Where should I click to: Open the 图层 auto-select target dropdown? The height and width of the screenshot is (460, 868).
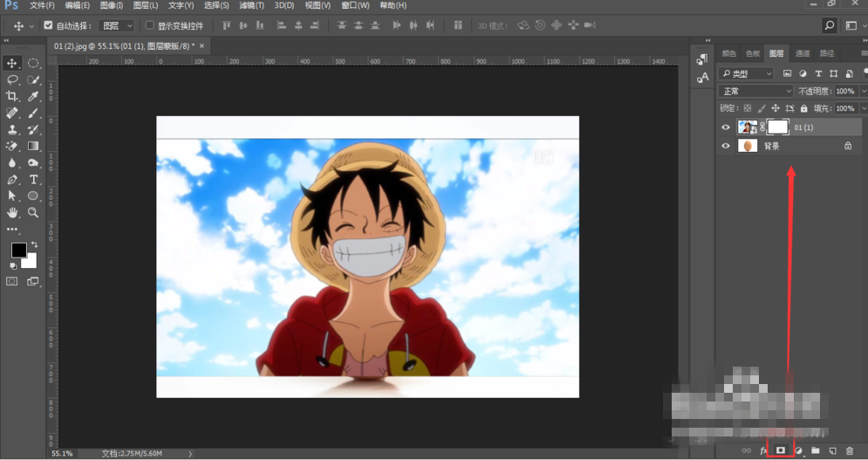click(x=116, y=26)
